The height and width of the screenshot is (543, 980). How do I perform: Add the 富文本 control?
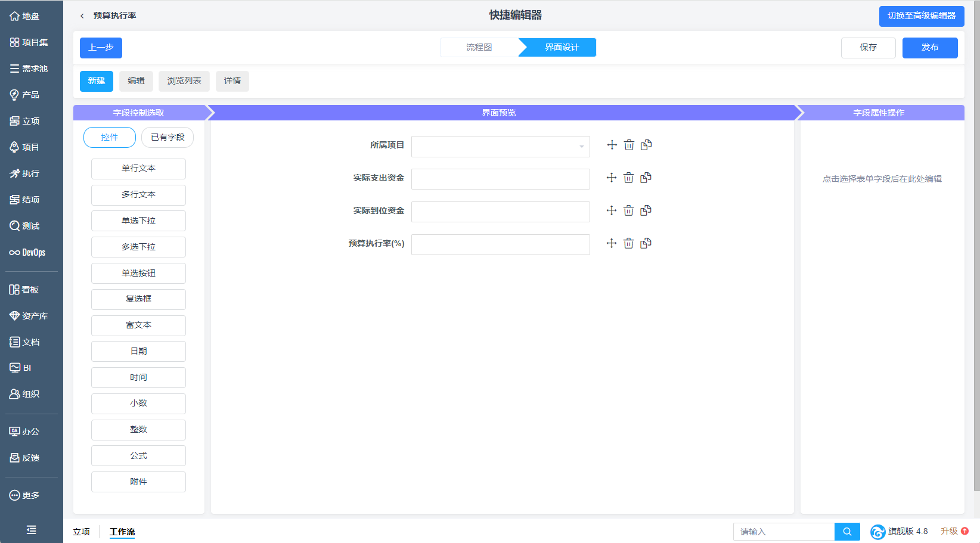click(138, 325)
